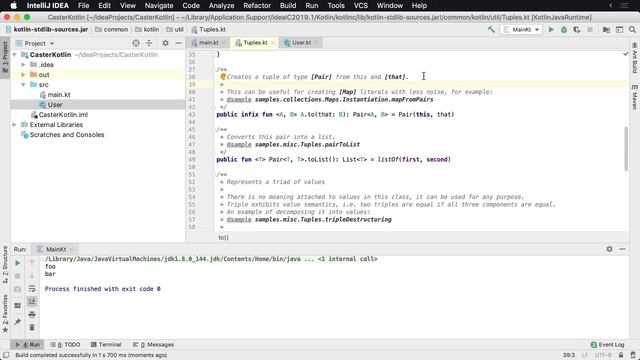
Task: Open the Structure side tab
Action: click(5, 264)
